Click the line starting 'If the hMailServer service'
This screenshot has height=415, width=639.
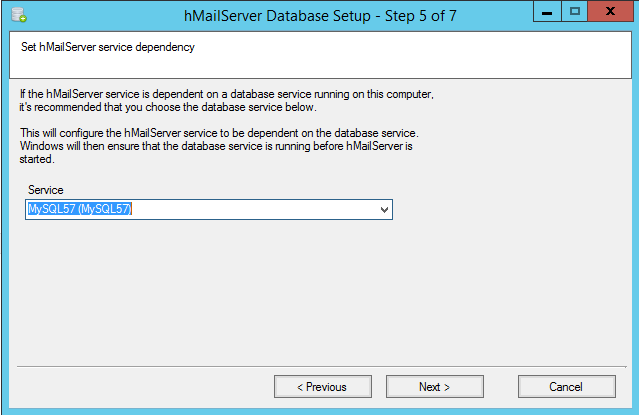[230, 94]
